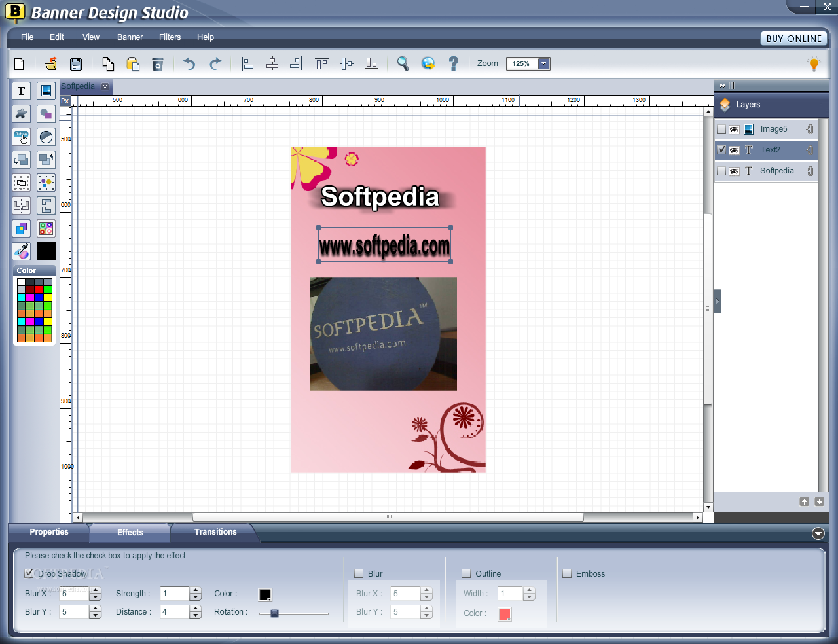Screen dimensions: 838x644
Task: Align objects to vertical middle
Action: click(x=347, y=63)
